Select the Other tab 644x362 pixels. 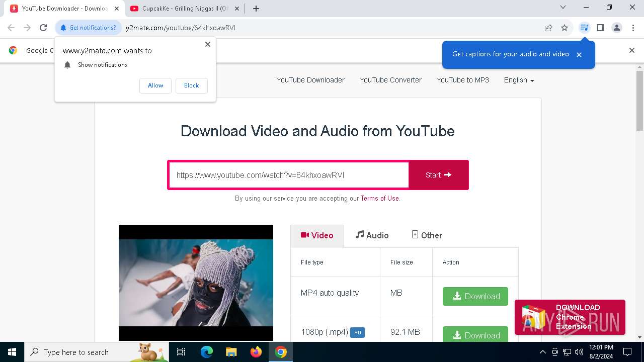[427, 235]
